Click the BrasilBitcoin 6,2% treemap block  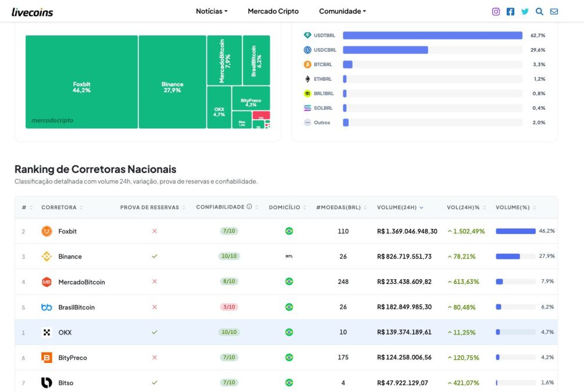coord(256,60)
